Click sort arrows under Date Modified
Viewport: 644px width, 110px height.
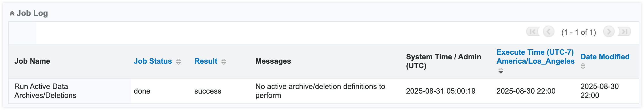click(x=583, y=66)
